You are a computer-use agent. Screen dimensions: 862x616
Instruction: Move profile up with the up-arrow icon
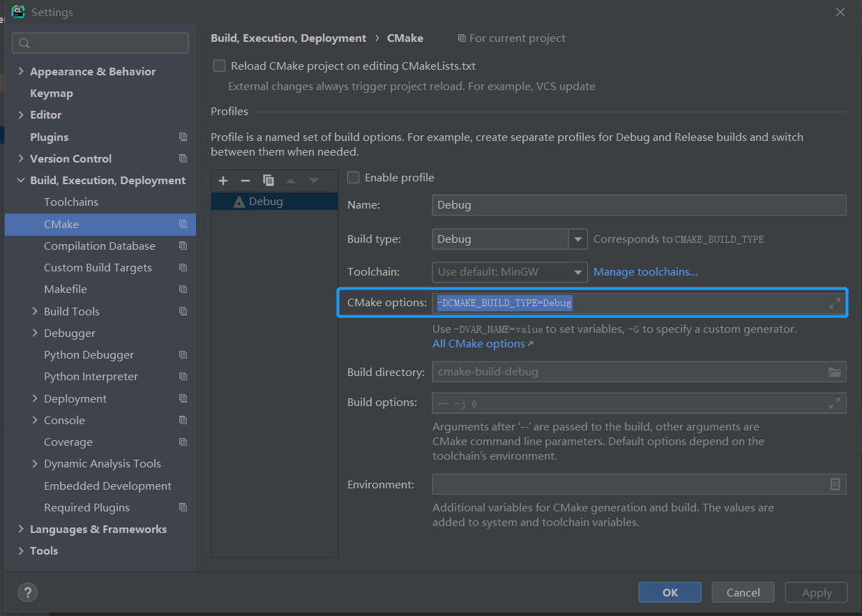tap(291, 180)
